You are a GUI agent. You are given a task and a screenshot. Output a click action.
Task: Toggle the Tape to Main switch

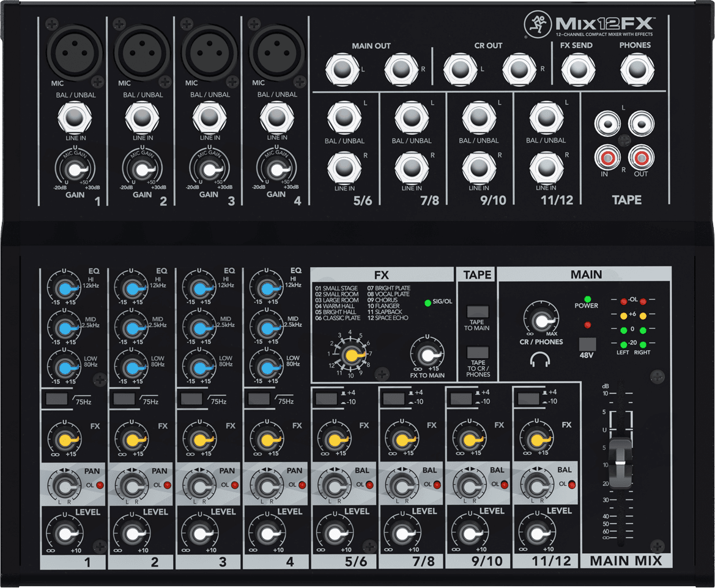[477, 311]
